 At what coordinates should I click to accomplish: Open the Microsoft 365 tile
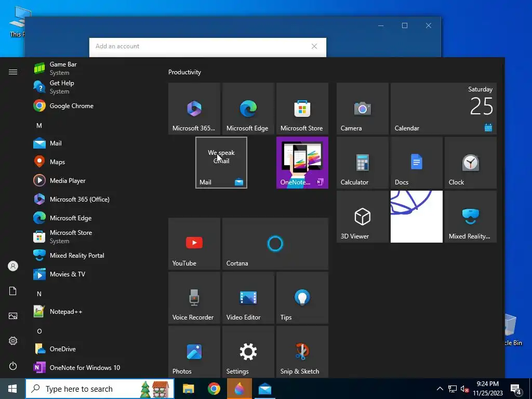pos(194,109)
